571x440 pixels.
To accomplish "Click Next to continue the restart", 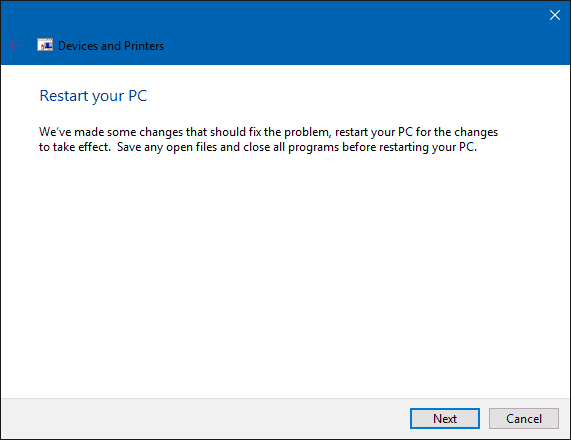I will click(445, 419).
